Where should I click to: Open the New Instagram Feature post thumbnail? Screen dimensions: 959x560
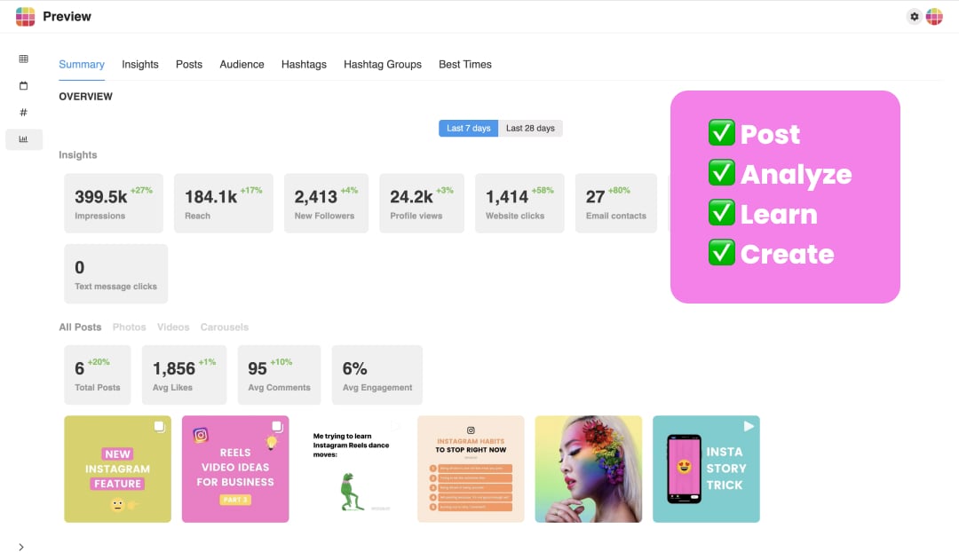click(x=117, y=469)
